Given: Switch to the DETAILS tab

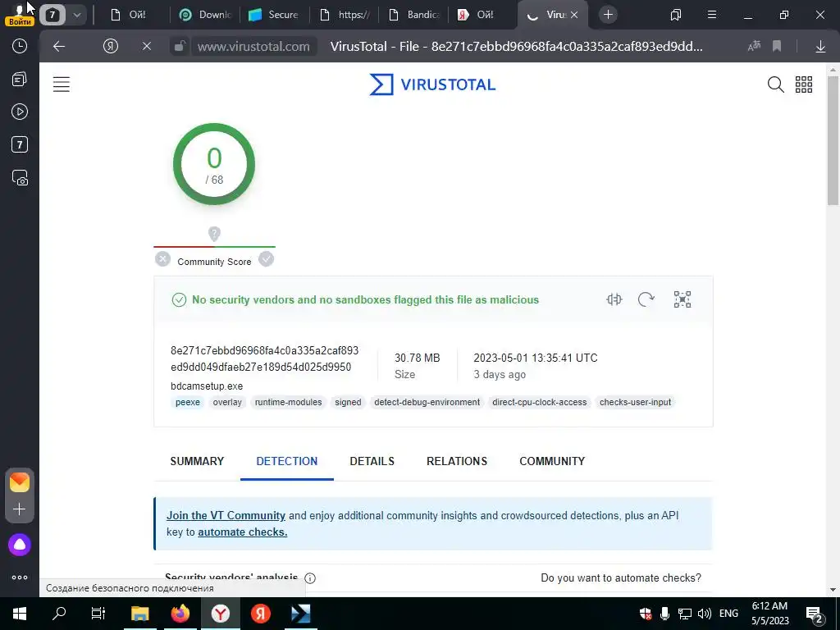Looking at the screenshot, I should click(372, 461).
